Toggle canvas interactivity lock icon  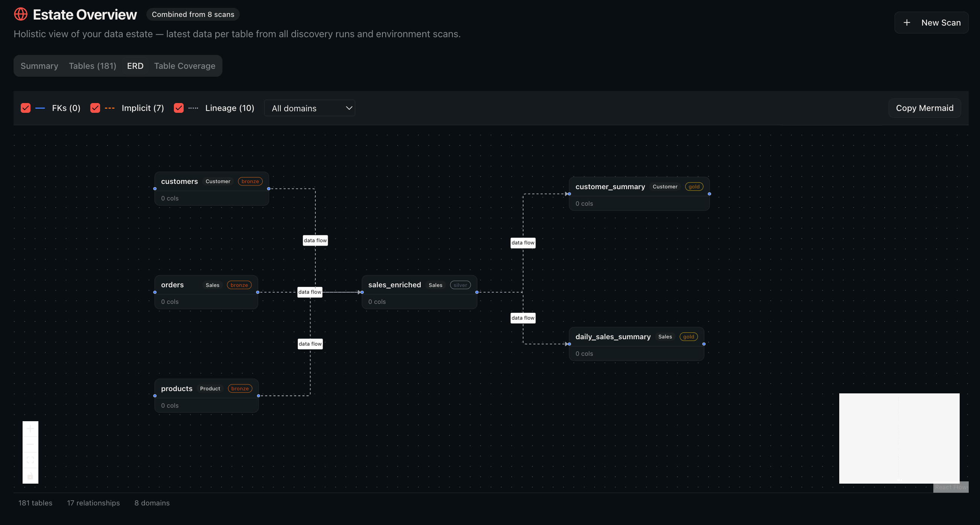click(30, 476)
